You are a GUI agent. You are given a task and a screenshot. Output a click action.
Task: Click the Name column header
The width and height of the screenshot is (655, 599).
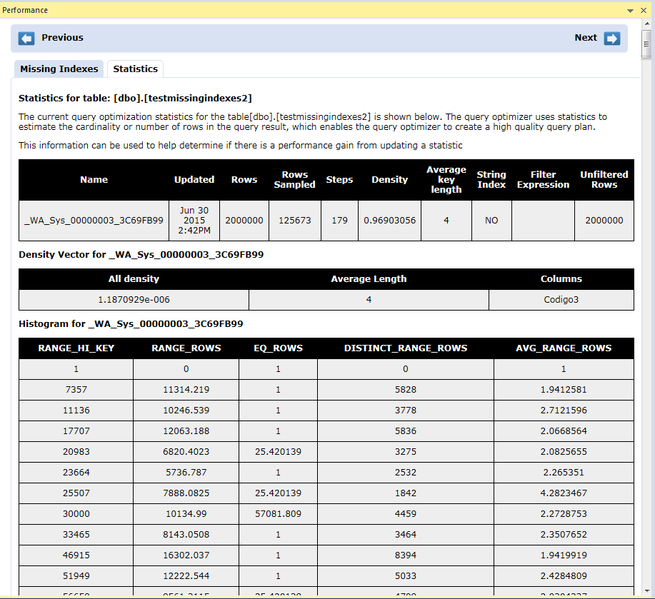point(94,180)
